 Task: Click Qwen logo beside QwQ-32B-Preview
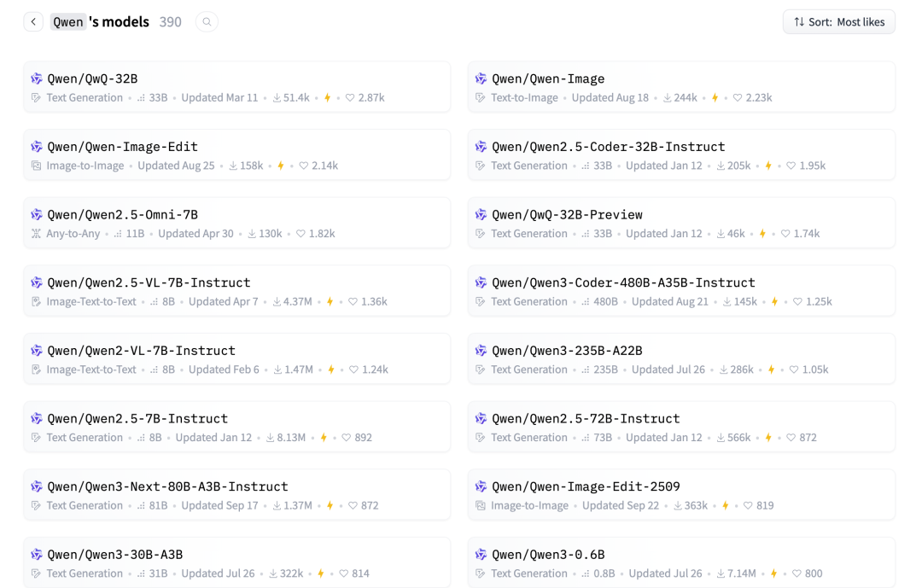[481, 214]
